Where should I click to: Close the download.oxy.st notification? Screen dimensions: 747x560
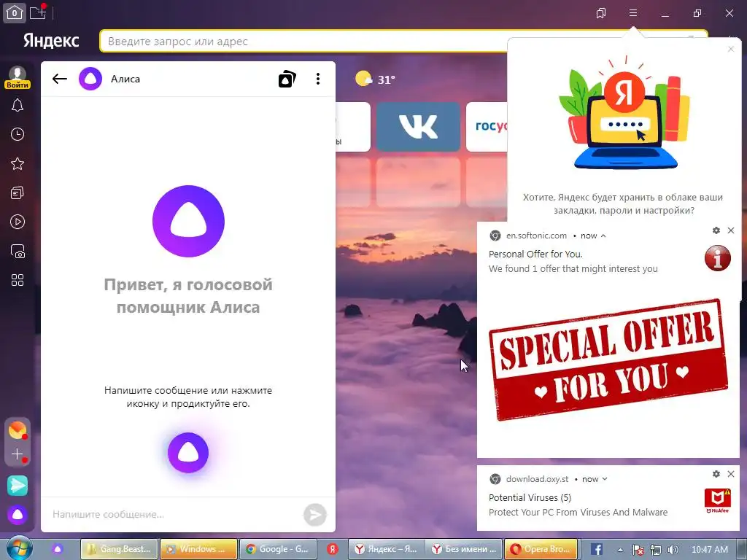pos(731,474)
